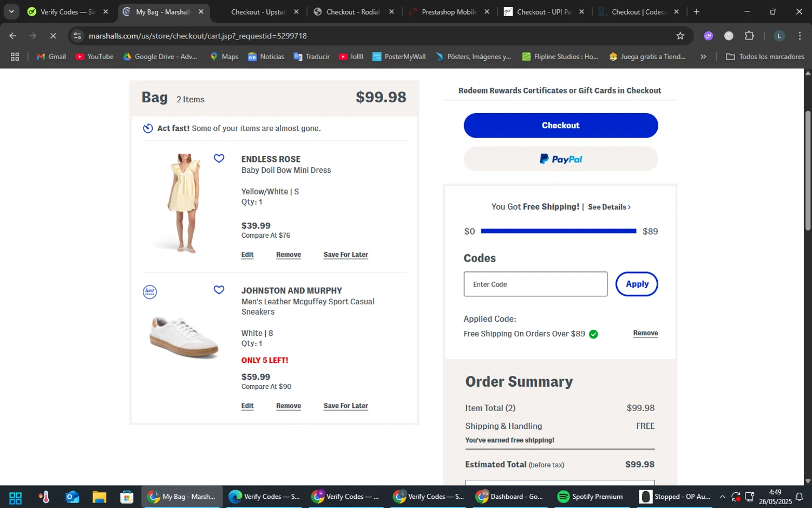Open Chrome three-dot menu
The image size is (812, 508).
(800, 36)
